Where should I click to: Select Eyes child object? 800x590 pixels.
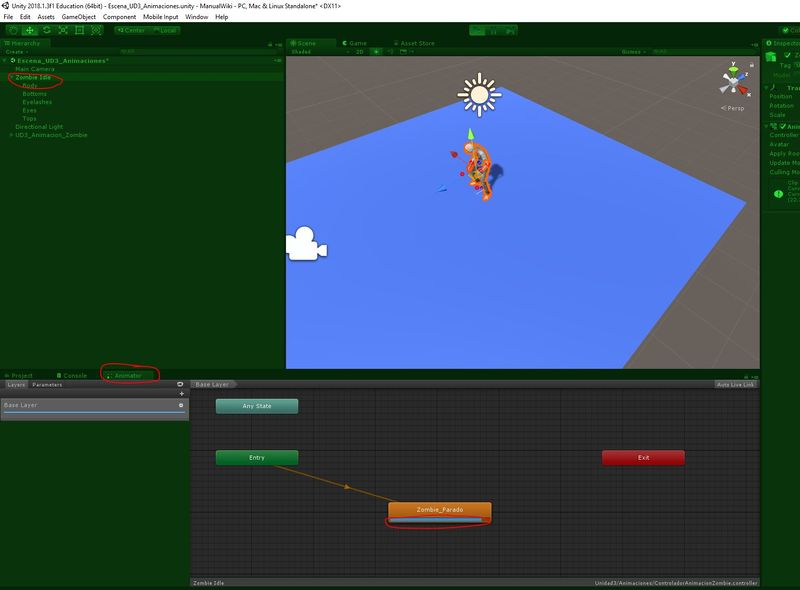click(x=29, y=110)
